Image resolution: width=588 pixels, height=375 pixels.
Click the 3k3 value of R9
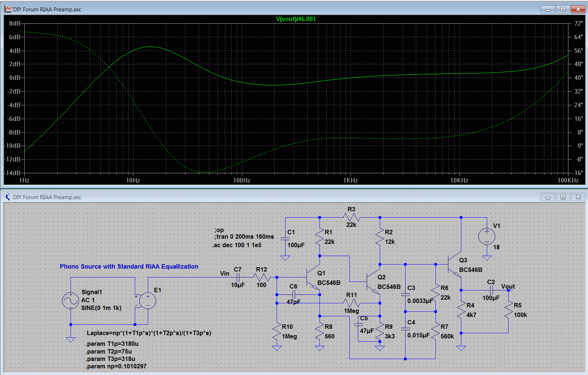pyautogui.click(x=390, y=336)
